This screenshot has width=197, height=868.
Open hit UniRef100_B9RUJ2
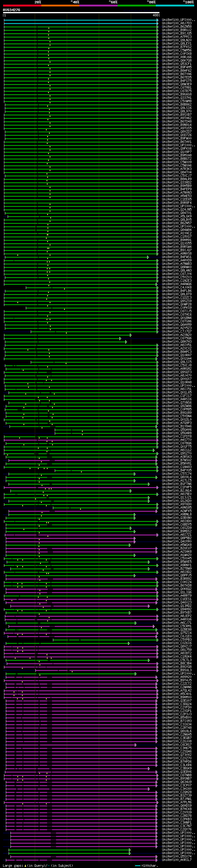coord(177,30)
